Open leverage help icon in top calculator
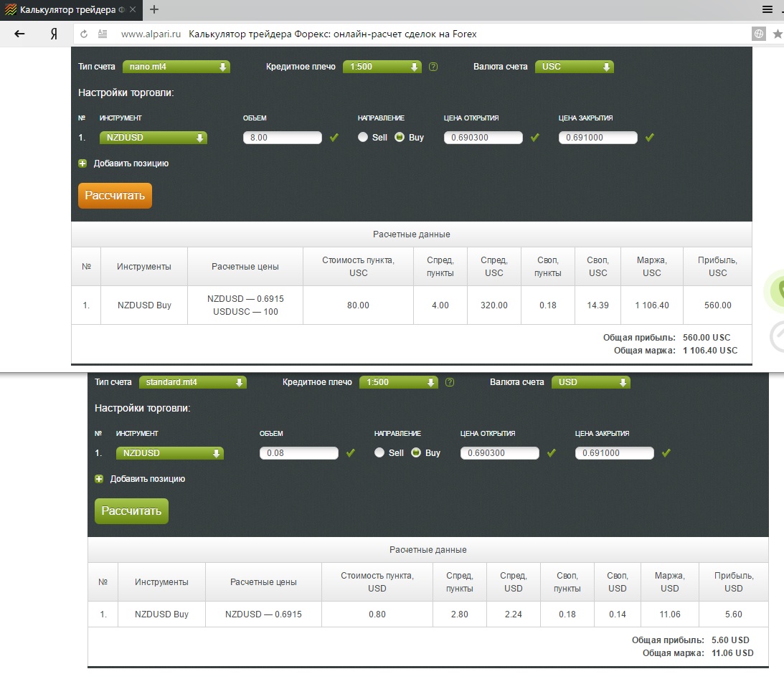 (433, 67)
